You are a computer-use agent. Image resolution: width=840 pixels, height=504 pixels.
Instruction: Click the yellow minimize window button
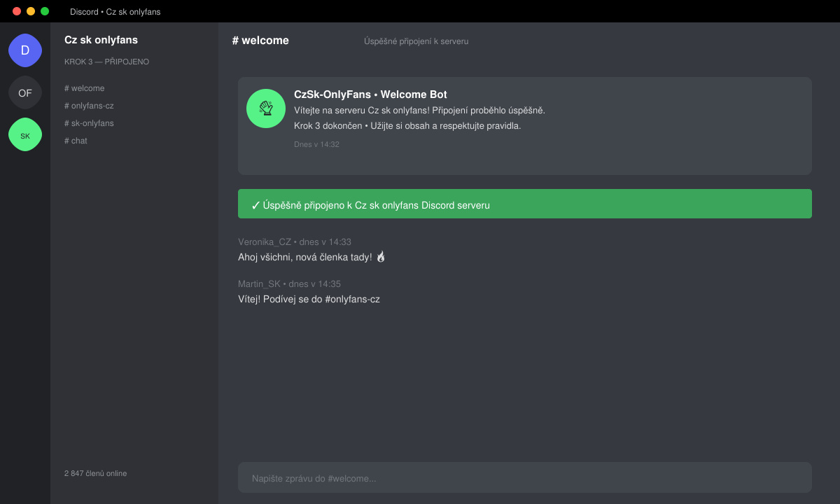(x=31, y=11)
